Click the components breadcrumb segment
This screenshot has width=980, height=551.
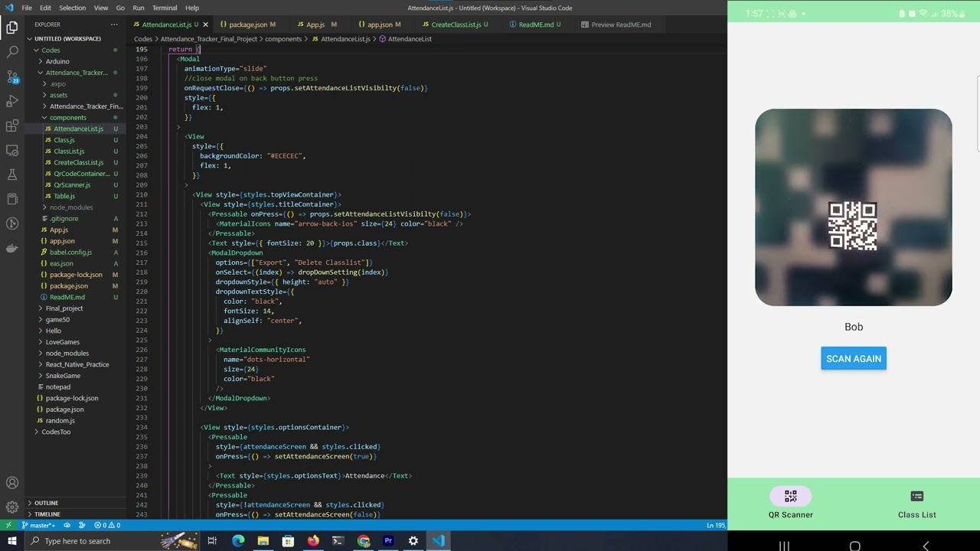coord(283,39)
